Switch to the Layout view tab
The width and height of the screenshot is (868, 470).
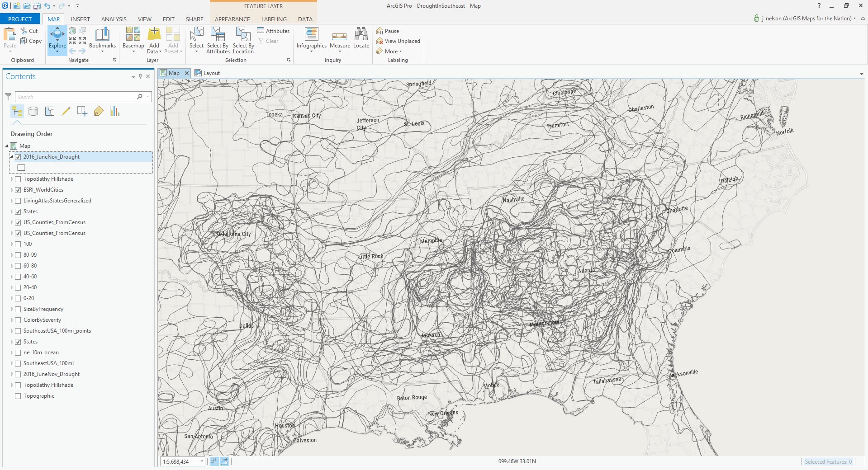pyautogui.click(x=207, y=73)
